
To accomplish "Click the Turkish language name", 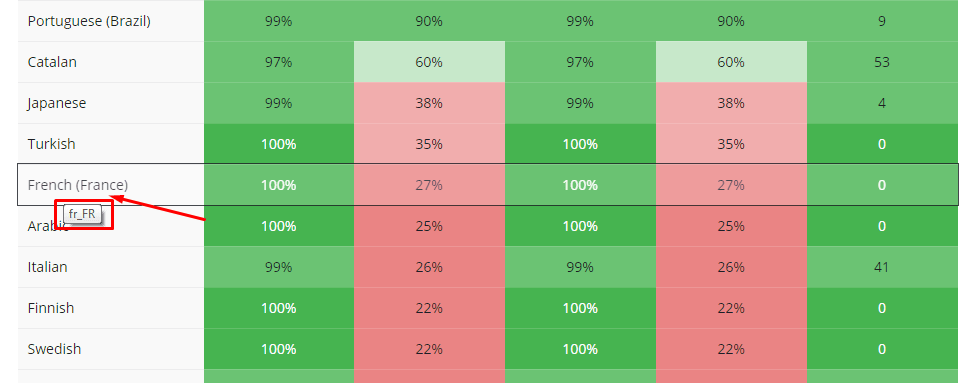I will 51,144.
